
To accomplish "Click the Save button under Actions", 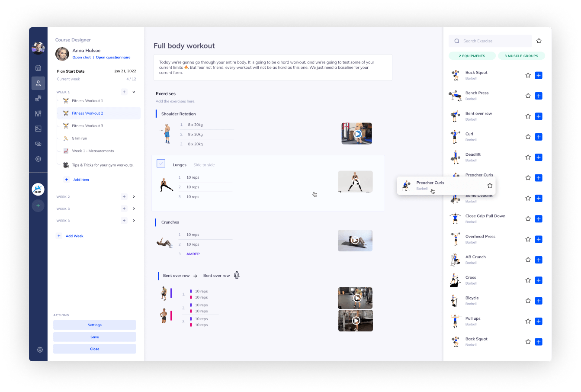I will pos(95,337).
